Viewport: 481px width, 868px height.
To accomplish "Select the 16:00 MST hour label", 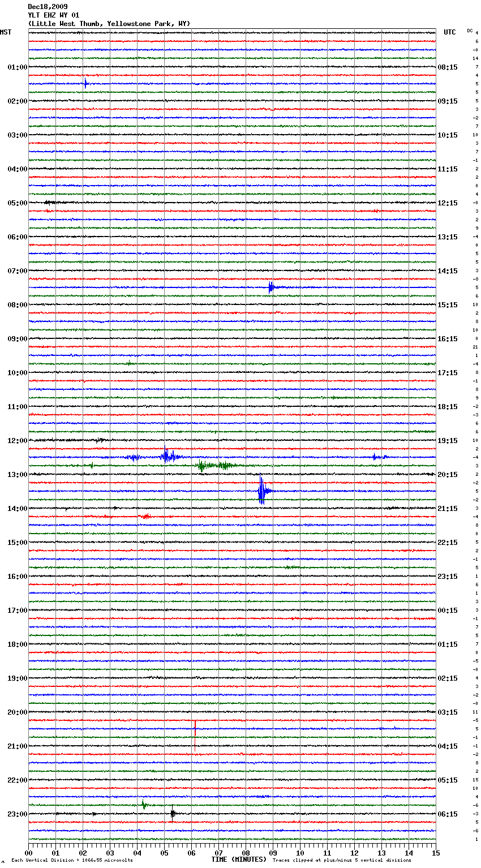I will pos(18,577).
